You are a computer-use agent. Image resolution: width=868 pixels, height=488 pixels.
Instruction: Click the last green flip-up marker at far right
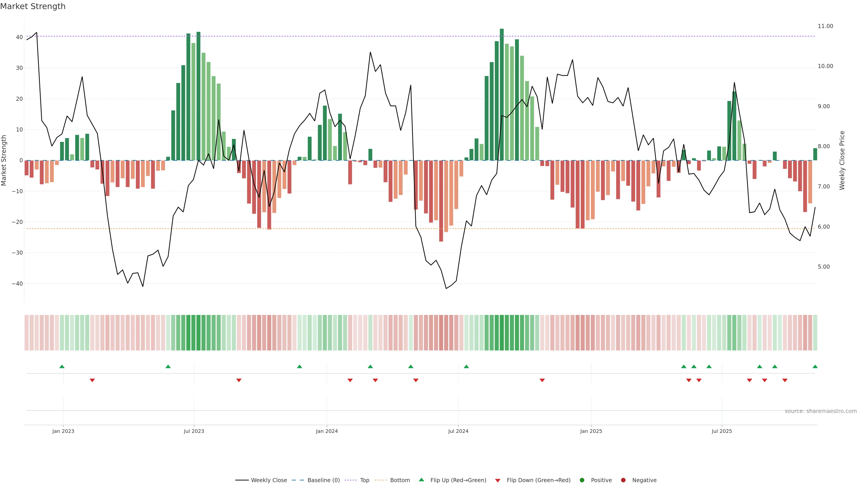pyautogui.click(x=815, y=366)
